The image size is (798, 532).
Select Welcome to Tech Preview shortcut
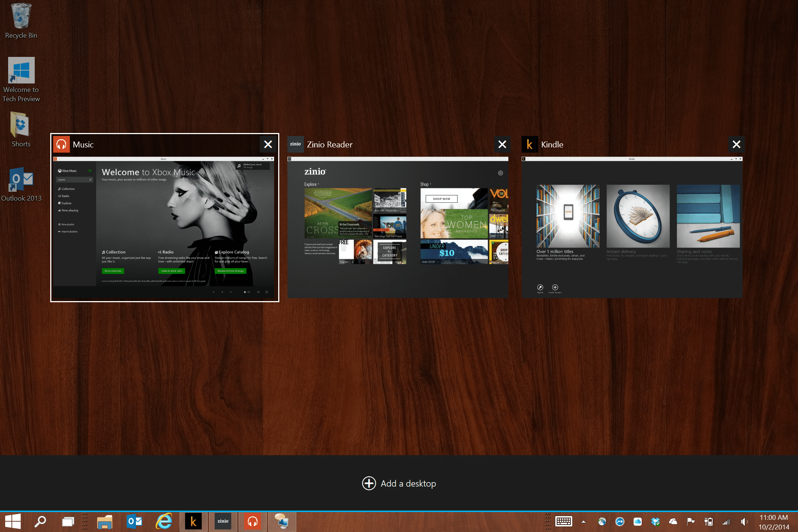pos(21,79)
